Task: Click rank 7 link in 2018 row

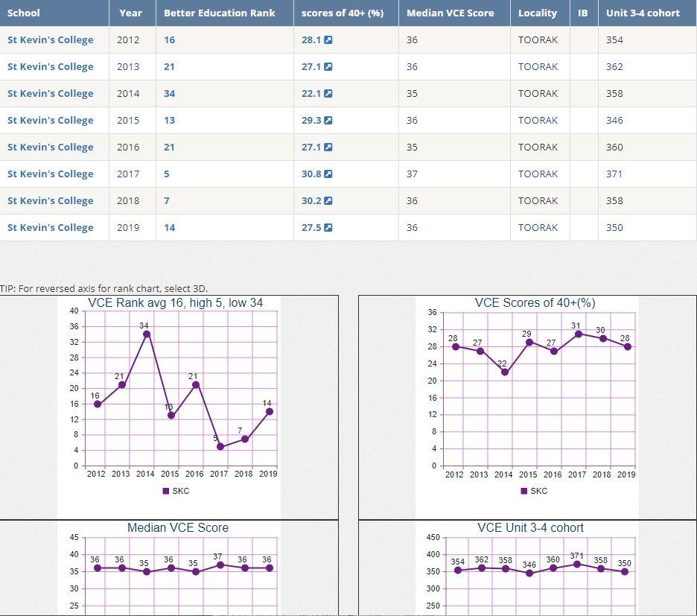Action: coord(167,201)
